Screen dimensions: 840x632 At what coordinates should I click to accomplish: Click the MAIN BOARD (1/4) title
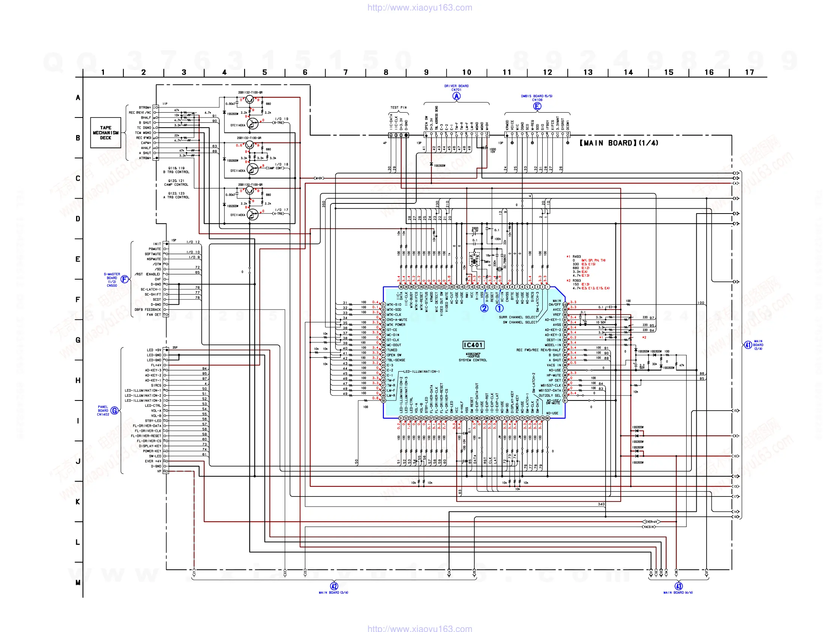(619, 143)
